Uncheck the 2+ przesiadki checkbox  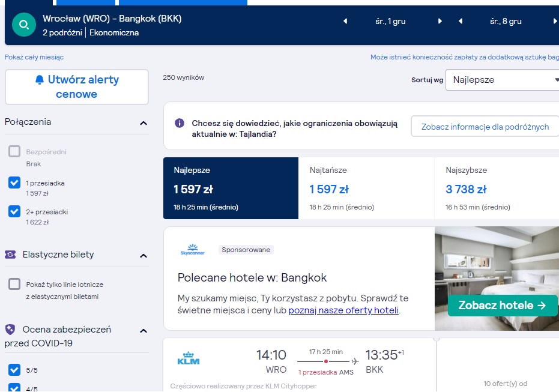14,211
